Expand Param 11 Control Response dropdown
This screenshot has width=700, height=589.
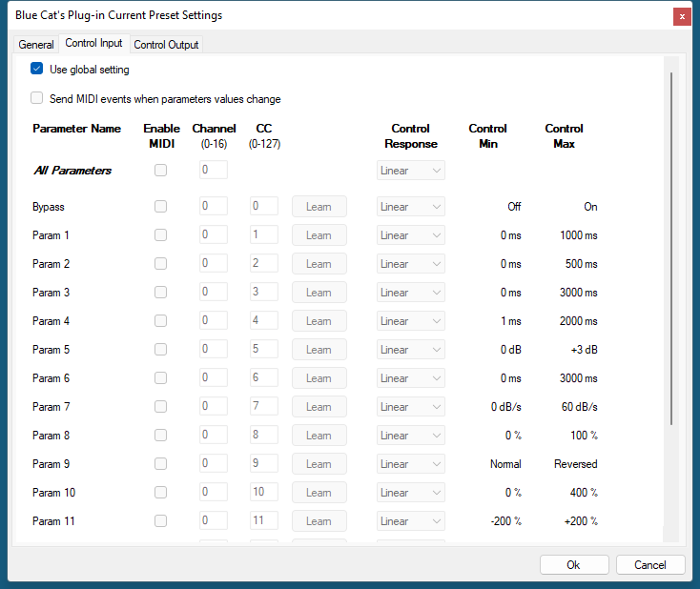tap(411, 520)
